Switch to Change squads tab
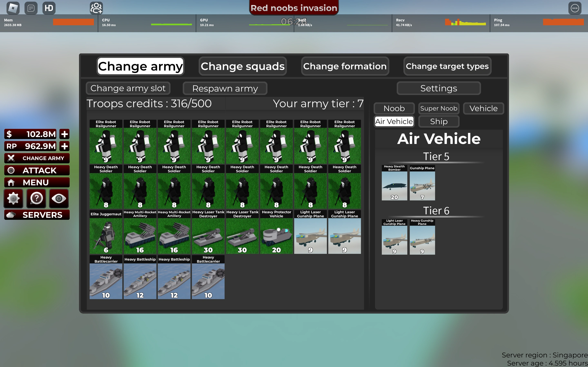The image size is (588, 367). (243, 66)
